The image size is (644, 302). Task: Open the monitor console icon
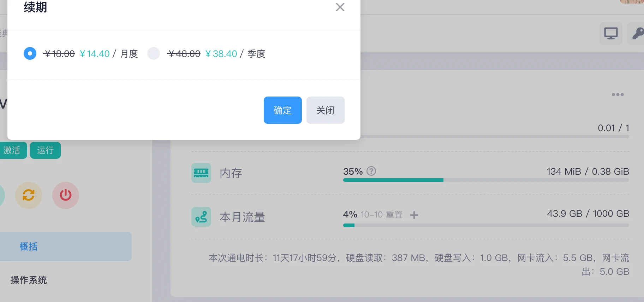click(611, 34)
